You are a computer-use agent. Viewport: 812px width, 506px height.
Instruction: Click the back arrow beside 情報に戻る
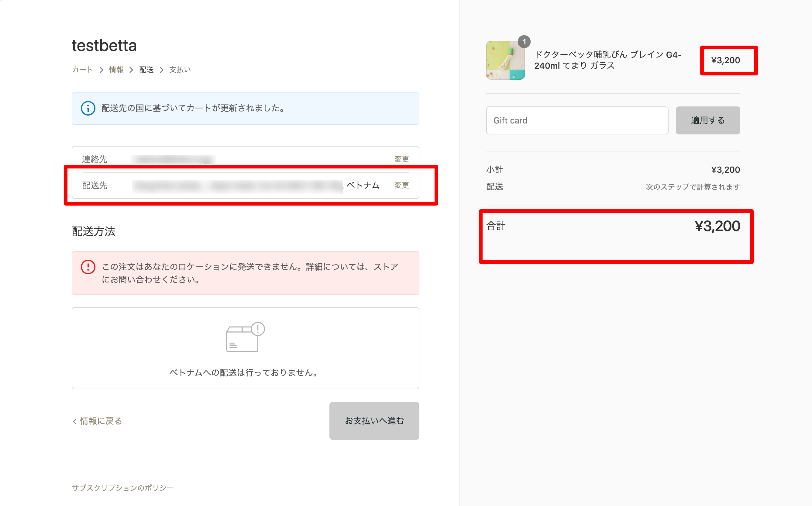[x=75, y=421]
